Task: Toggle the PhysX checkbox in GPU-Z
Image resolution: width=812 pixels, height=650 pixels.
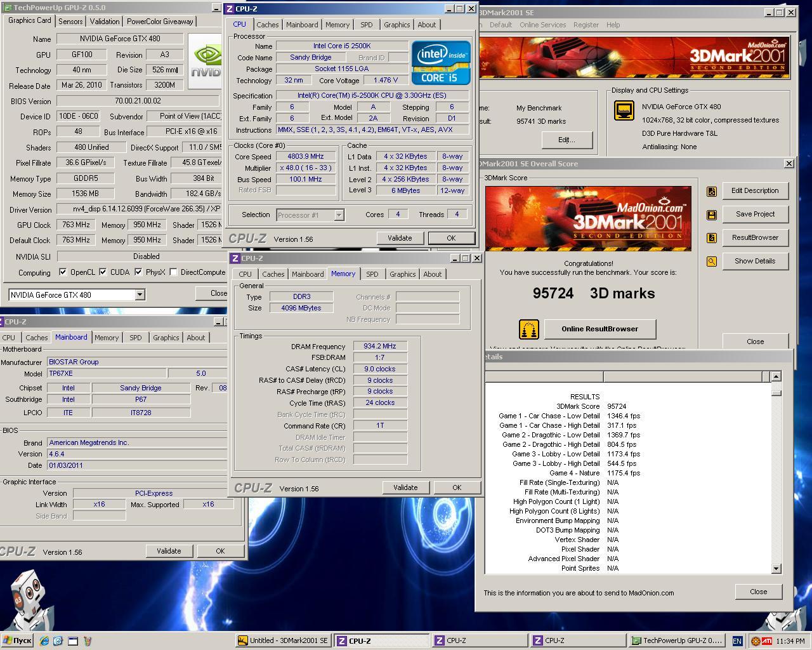Action: [138, 272]
